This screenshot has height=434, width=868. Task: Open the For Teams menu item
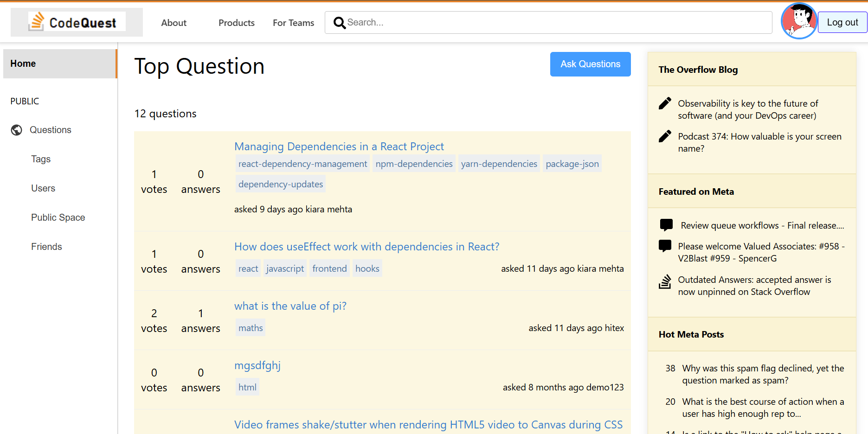pyautogui.click(x=293, y=23)
